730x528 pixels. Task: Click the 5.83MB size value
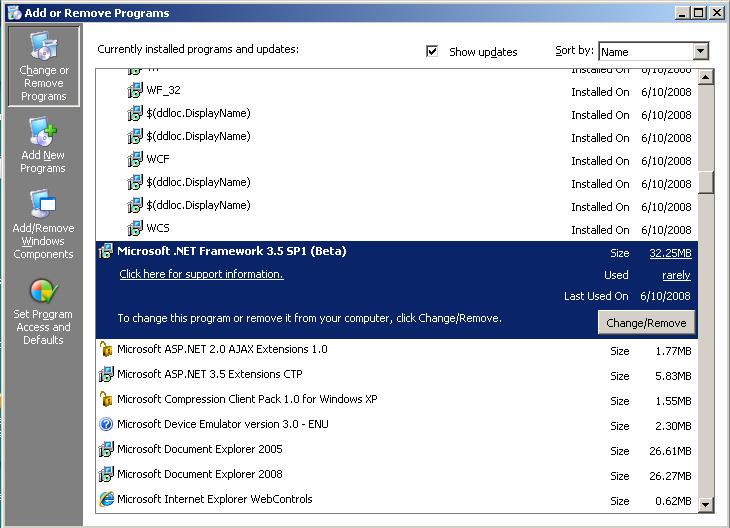(x=673, y=376)
